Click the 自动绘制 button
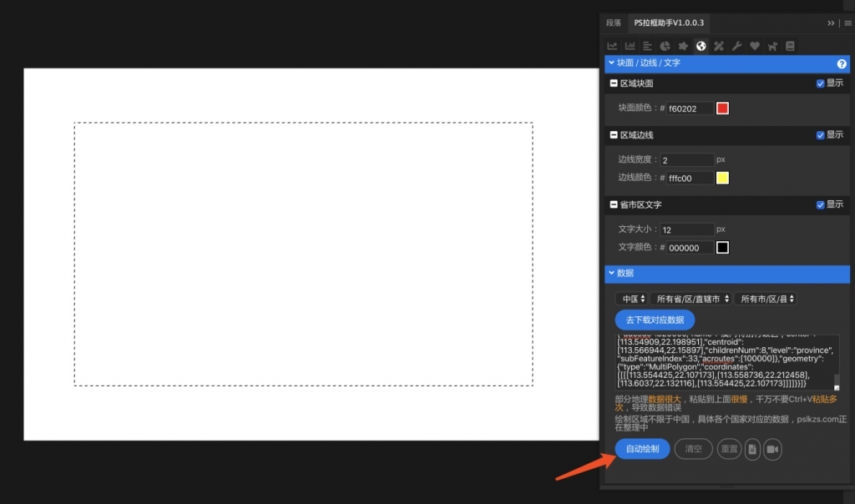855x504 pixels. pos(642,449)
